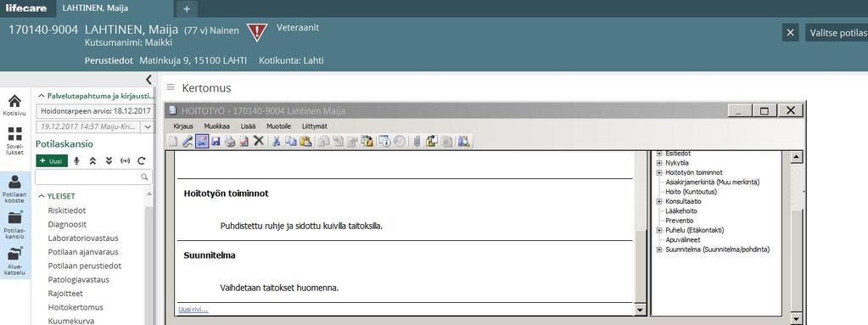The width and height of the screenshot is (868, 325).
Task: Paste with the clipboard toolbar icon
Action: (x=305, y=141)
